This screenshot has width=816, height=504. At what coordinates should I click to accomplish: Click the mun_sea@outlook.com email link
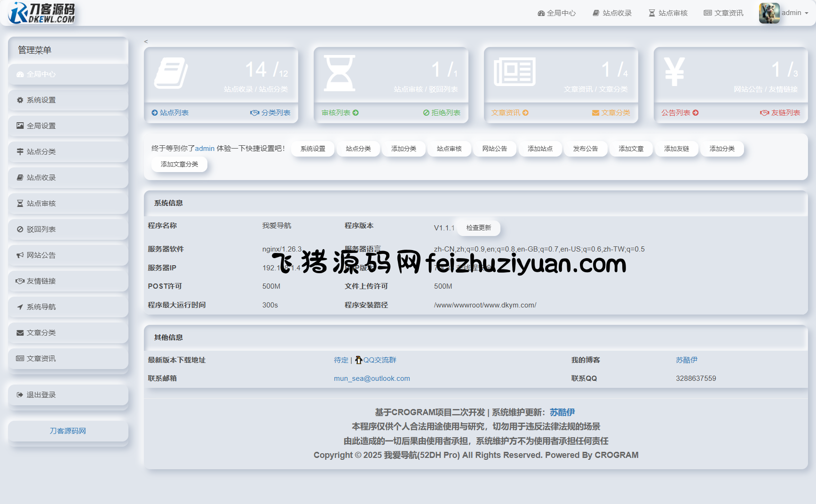point(372,378)
